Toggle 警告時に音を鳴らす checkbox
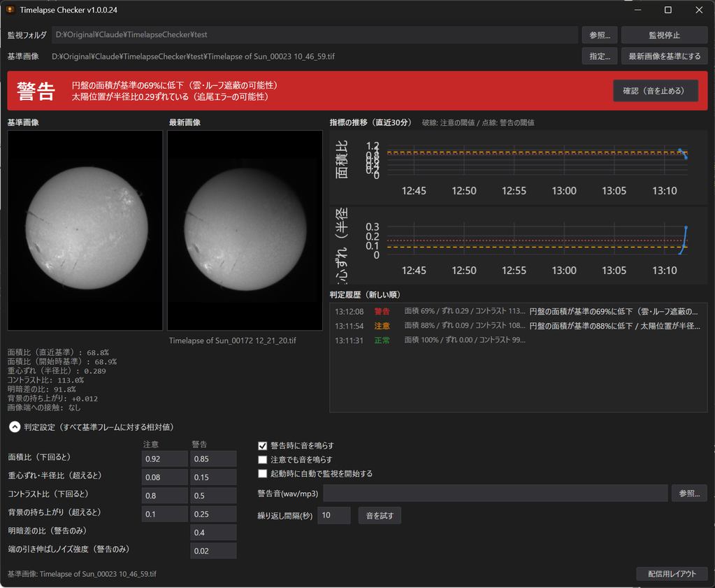 [263, 445]
